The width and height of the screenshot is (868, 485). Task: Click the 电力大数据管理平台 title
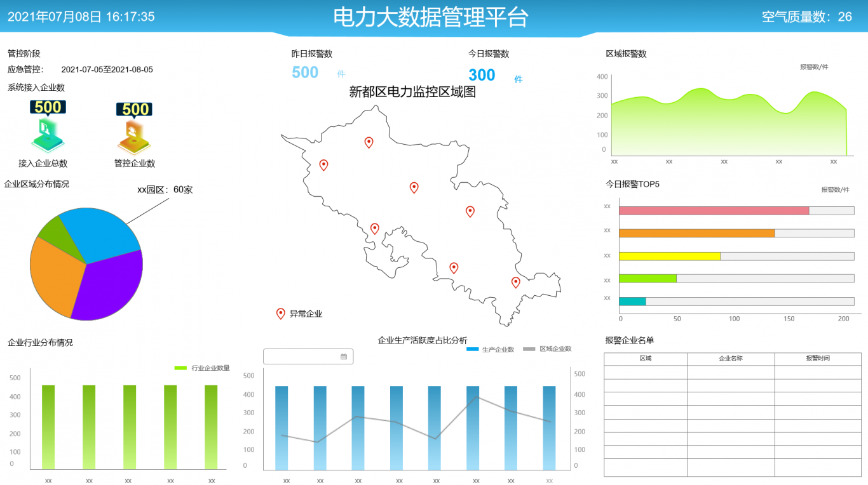pos(431,17)
